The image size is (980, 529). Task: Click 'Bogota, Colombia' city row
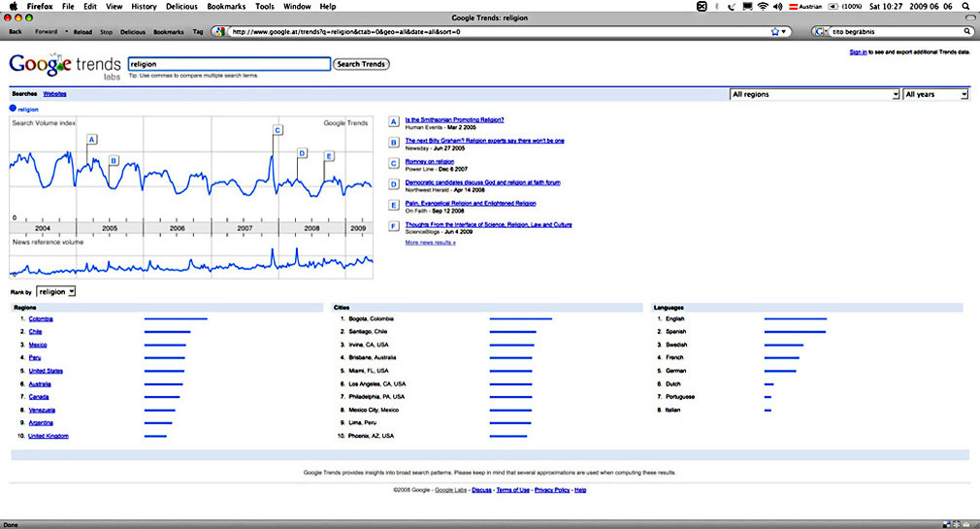(x=372, y=319)
